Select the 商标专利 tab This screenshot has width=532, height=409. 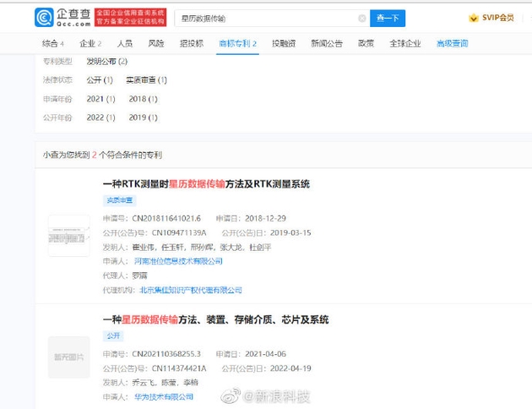tap(237, 43)
